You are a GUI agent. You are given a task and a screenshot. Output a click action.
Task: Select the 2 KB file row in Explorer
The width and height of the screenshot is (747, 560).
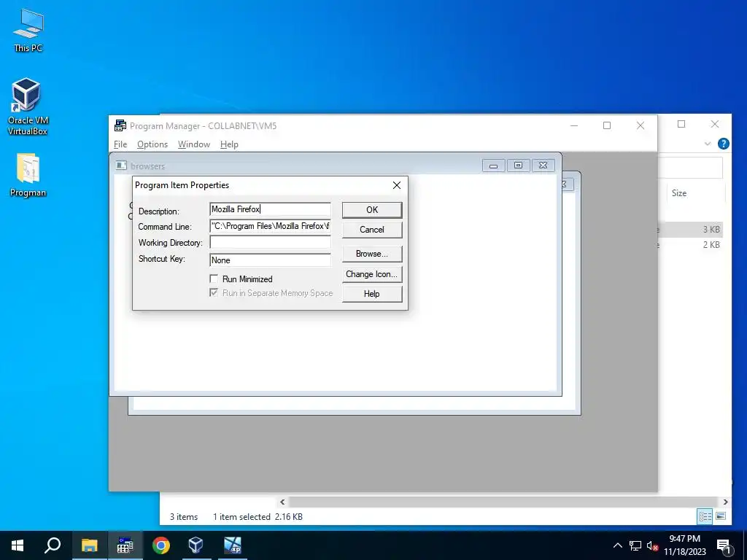(690, 245)
